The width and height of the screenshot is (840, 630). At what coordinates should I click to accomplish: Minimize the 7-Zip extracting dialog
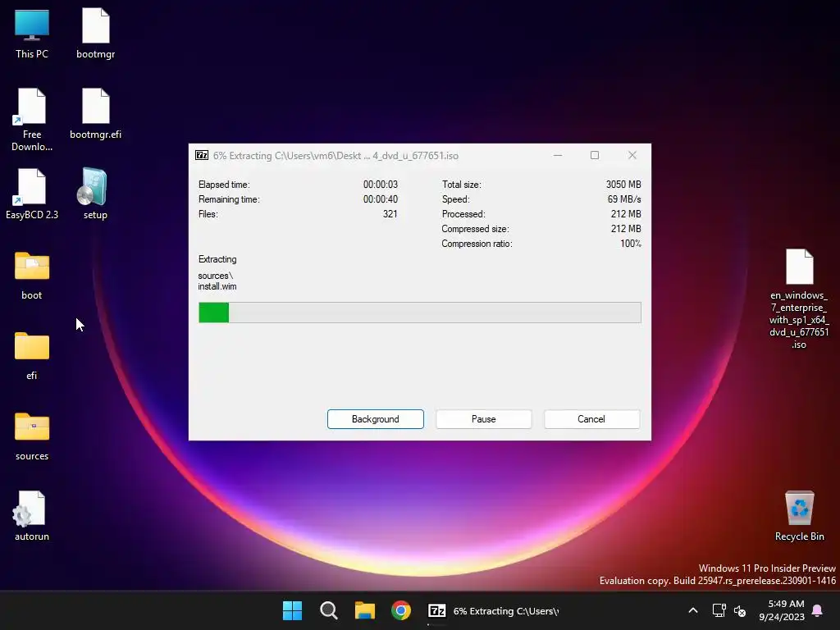(558, 155)
